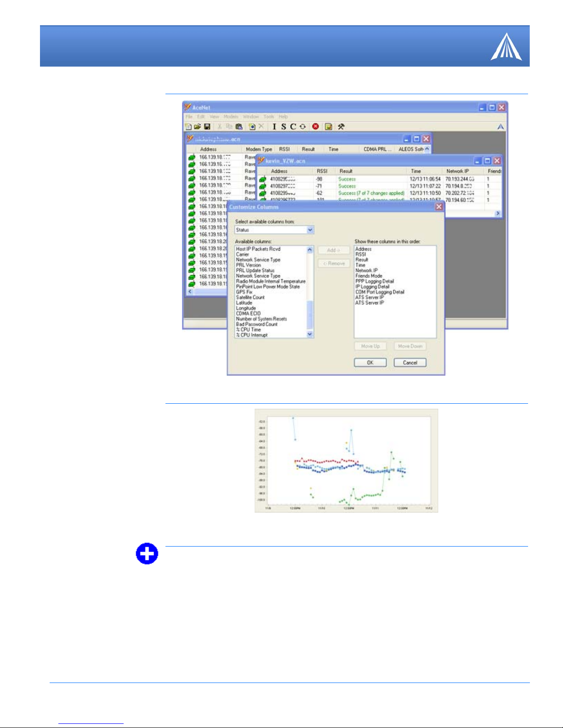Click the green modem icon beside RSSI -62
The width and height of the screenshot is (563, 728).
click(262, 193)
